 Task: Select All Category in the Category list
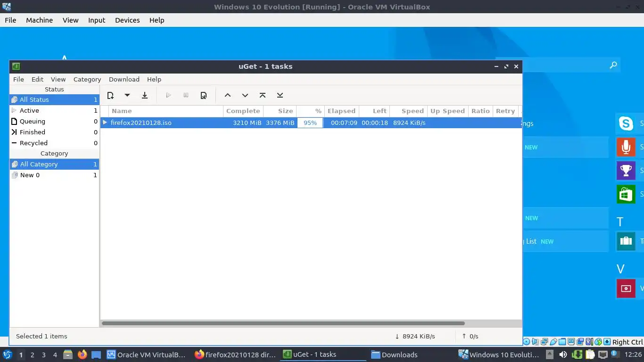(54, 164)
